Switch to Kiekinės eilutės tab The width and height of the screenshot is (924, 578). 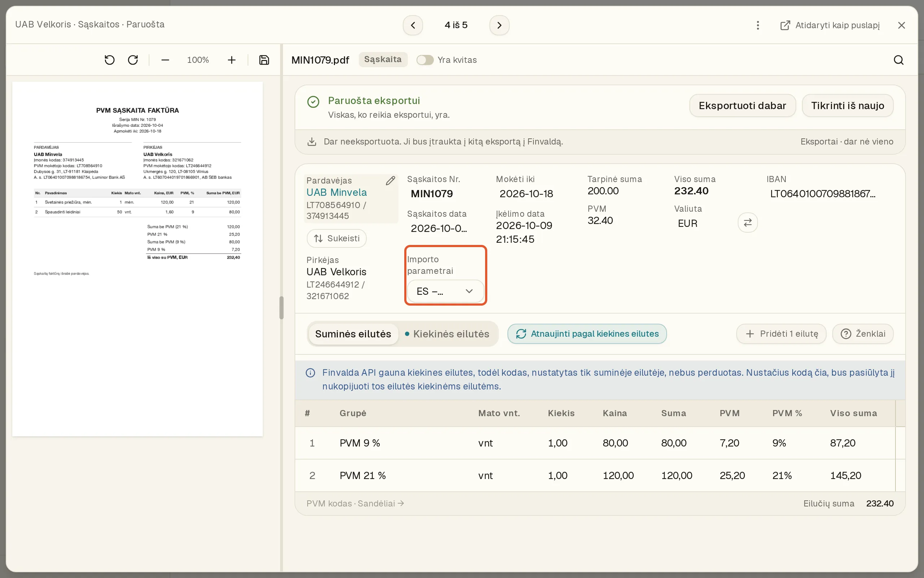[447, 334]
